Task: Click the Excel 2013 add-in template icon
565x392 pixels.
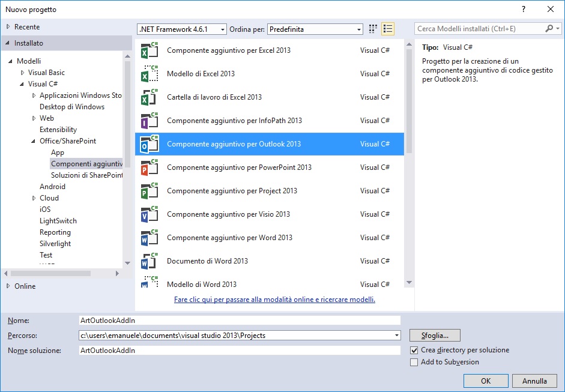Action: coord(150,50)
